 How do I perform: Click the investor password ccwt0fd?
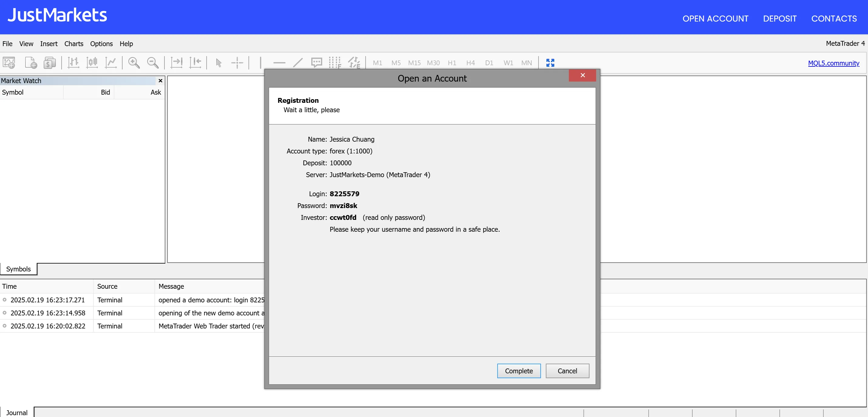343,217
